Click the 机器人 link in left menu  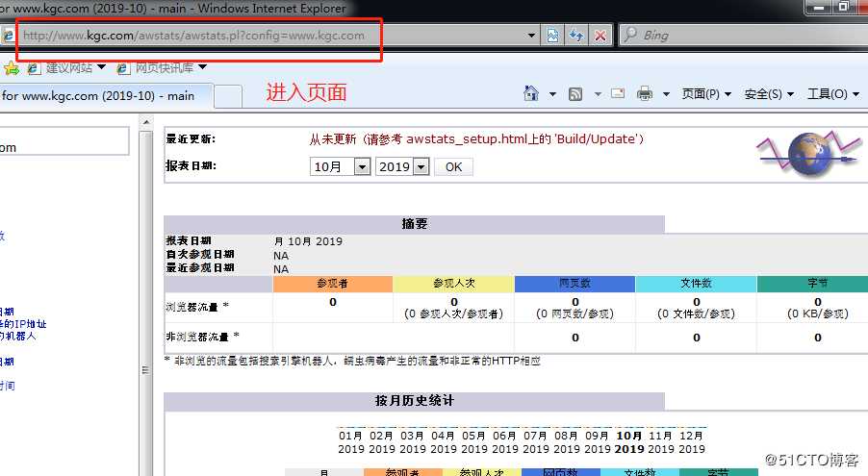[17, 336]
